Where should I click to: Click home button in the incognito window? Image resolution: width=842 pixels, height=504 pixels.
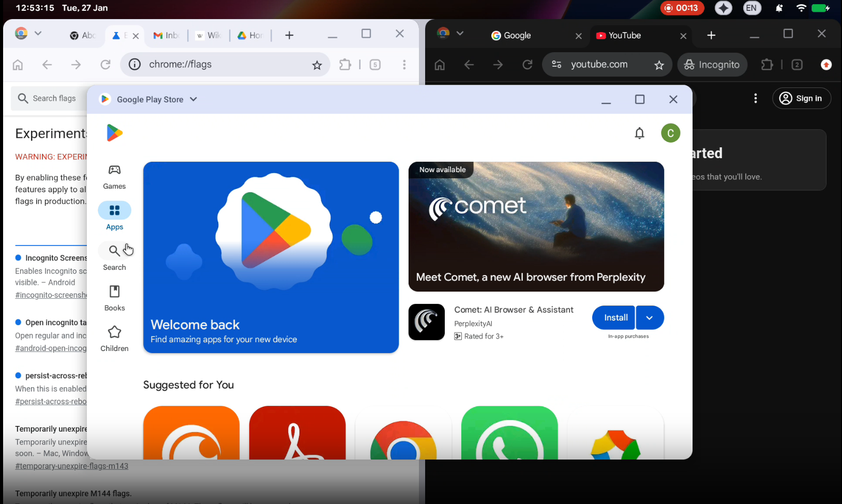(x=440, y=65)
